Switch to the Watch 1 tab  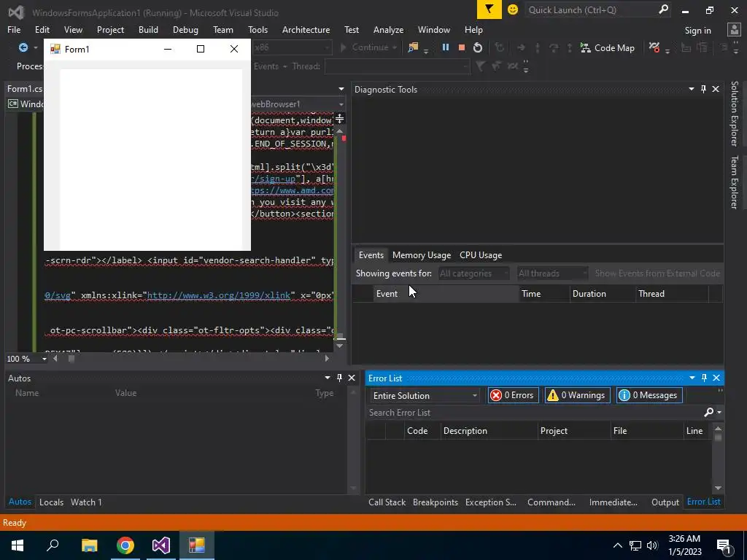coord(86,502)
